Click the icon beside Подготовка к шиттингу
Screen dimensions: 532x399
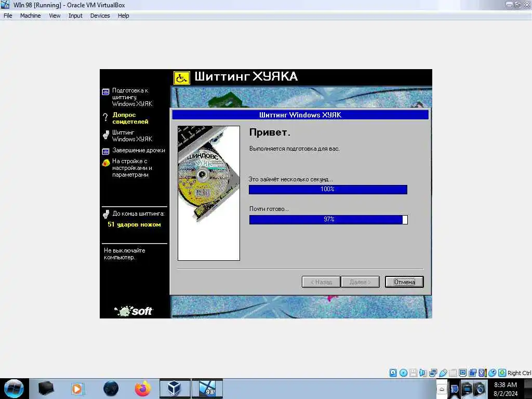[x=105, y=92]
